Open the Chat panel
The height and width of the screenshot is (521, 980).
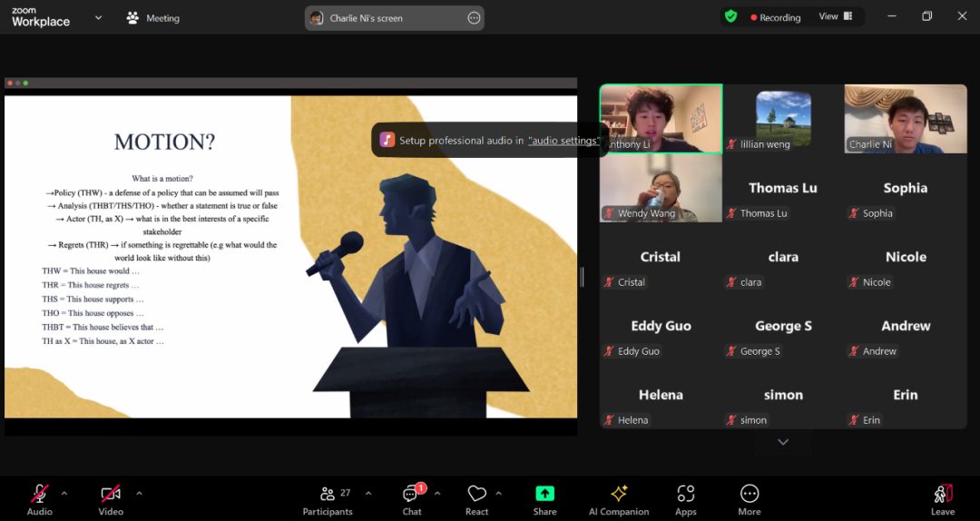pyautogui.click(x=411, y=500)
